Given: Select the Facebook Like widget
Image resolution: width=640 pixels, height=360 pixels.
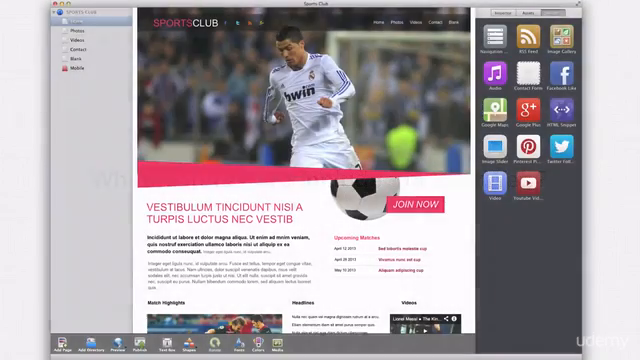Looking at the screenshot, I should tap(562, 73).
